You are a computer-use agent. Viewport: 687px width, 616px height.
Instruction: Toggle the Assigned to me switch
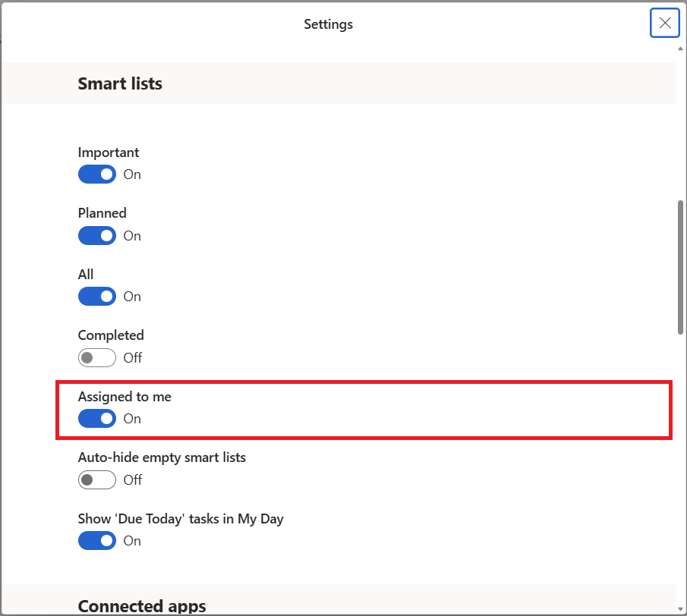coord(97,419)
